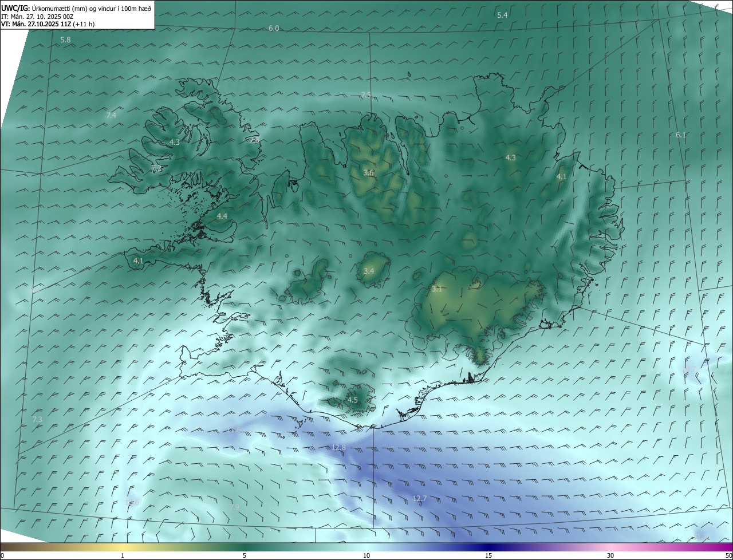Click the 0 tick label on the color scale
The height and width of the screenshot is (560, 733).
[2, 555]
